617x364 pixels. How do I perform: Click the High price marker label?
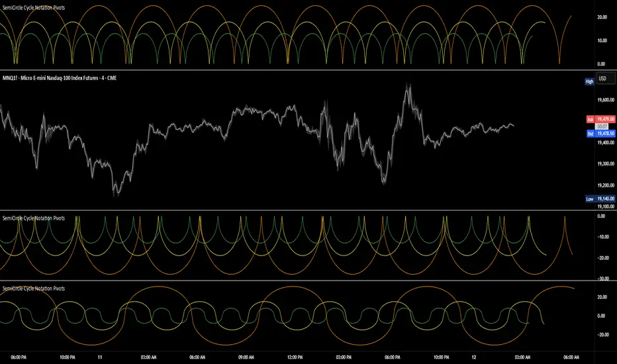click(x=589, y=81)
